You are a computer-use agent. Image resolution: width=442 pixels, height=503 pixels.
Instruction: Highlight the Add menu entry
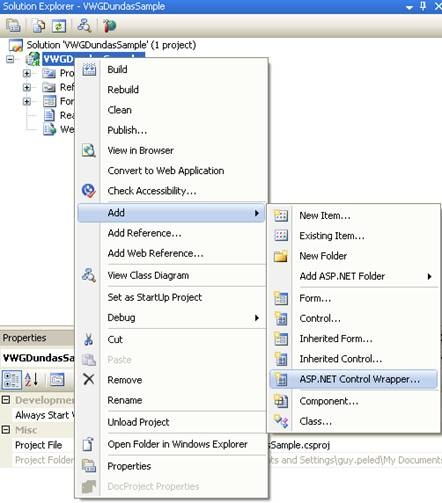pos(171,213)
